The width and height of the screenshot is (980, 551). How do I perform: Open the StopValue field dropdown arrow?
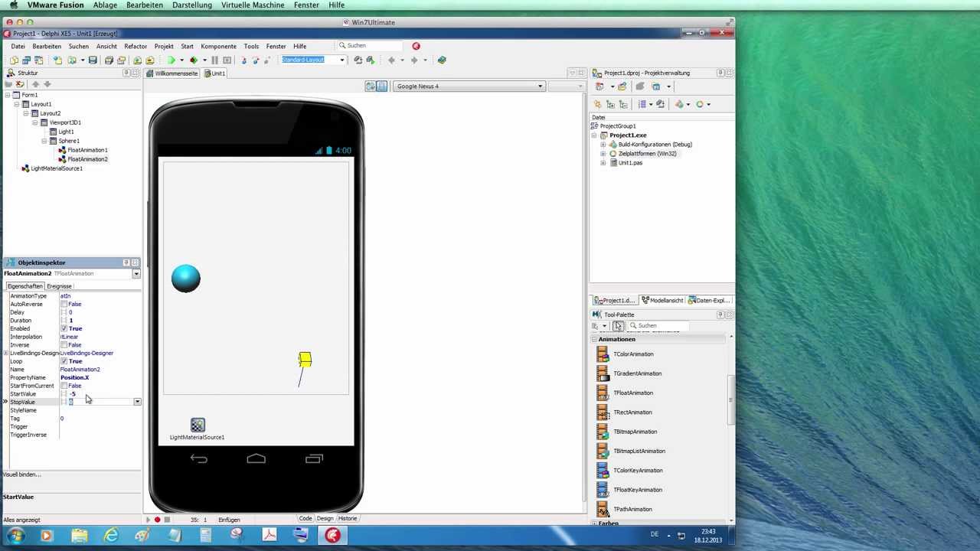coord(137,402)
